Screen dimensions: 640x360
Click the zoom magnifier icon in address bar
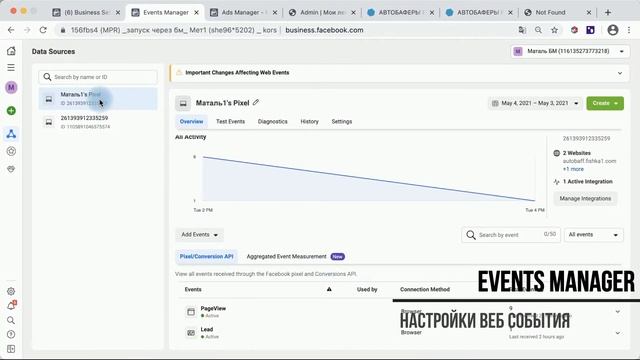(538, 30)
